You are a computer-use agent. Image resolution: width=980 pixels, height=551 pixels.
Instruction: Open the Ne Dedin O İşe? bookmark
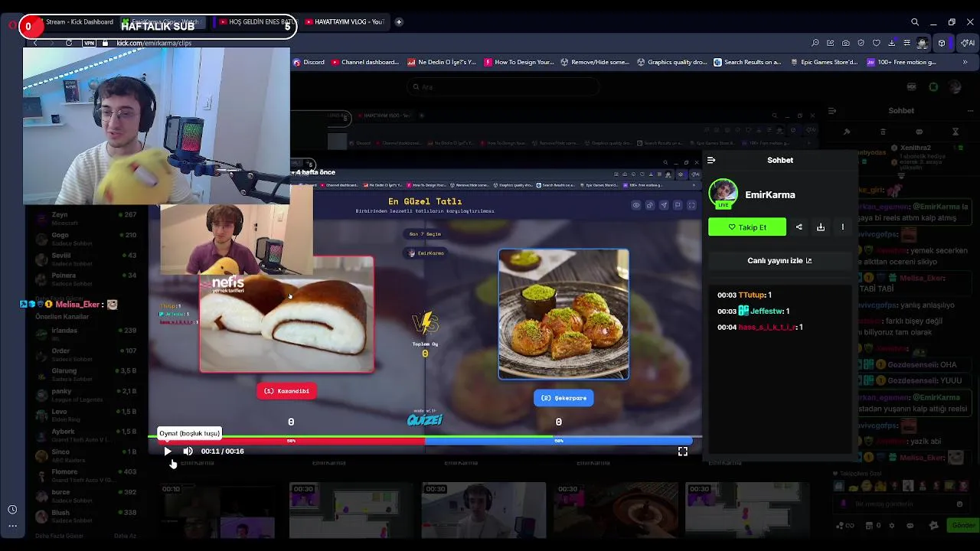(442, 62)
